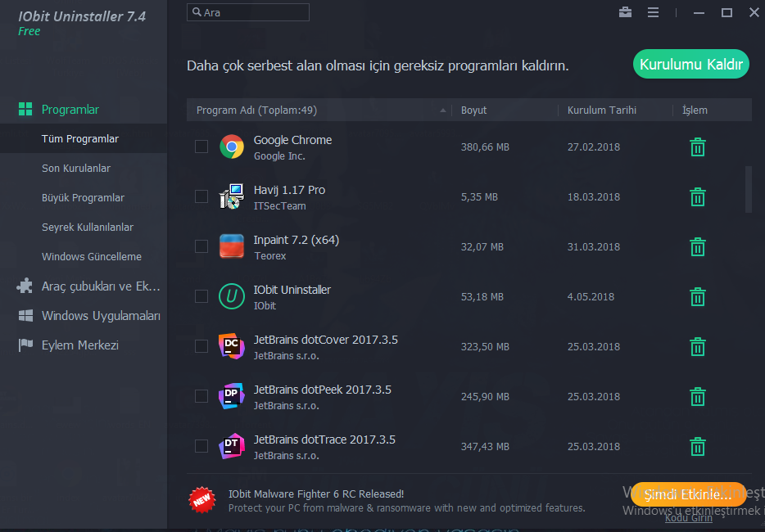Enable the JetBrains dotCover checkbox
The height and width of the screenshot is (532, 765).
tap(201, 347)
